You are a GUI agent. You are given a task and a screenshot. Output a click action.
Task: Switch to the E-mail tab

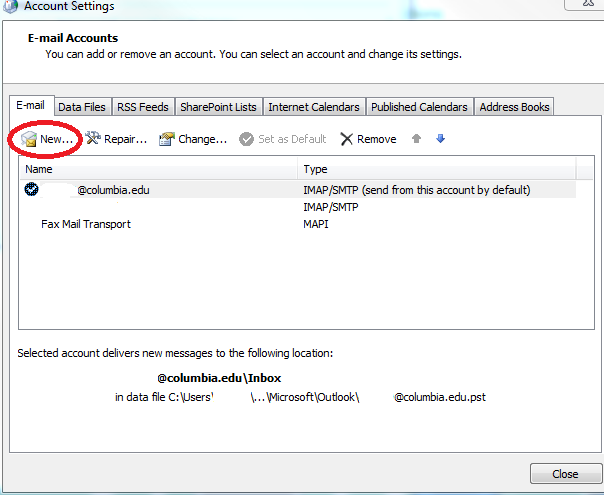(30, 105)
